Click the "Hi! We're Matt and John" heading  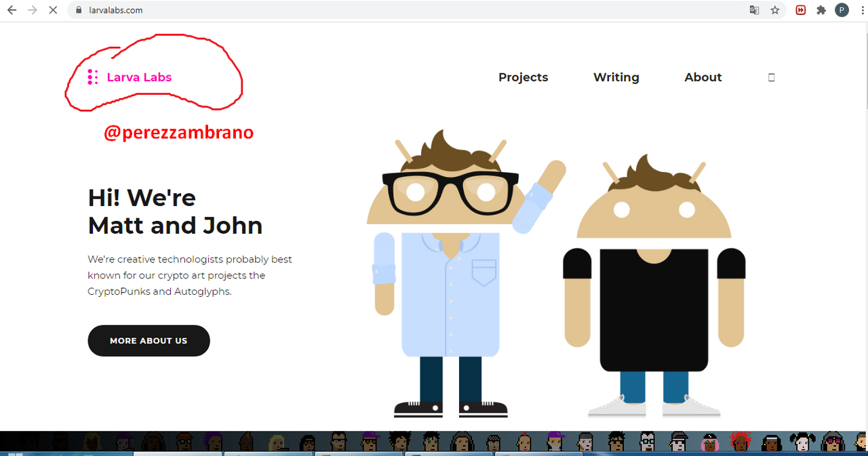coord(175,211)
